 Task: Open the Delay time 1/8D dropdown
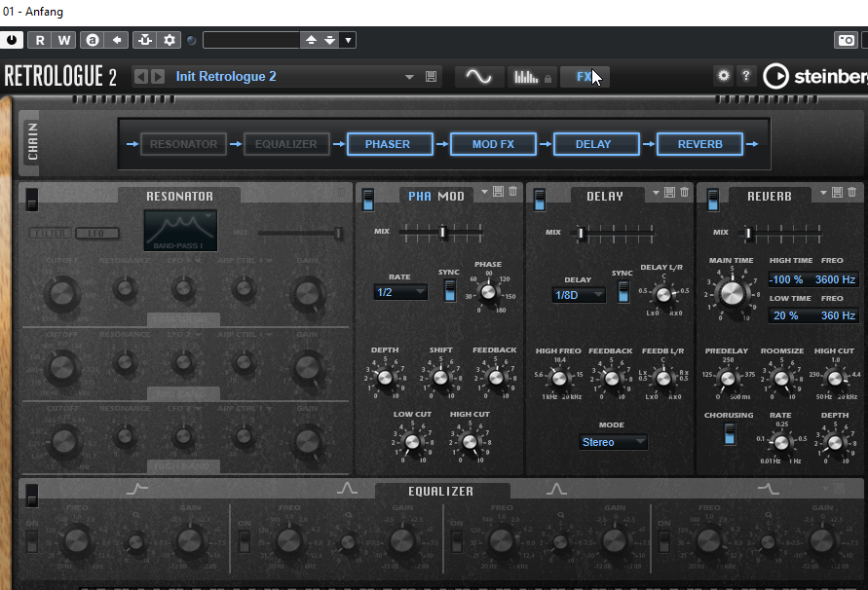(579, 295)
